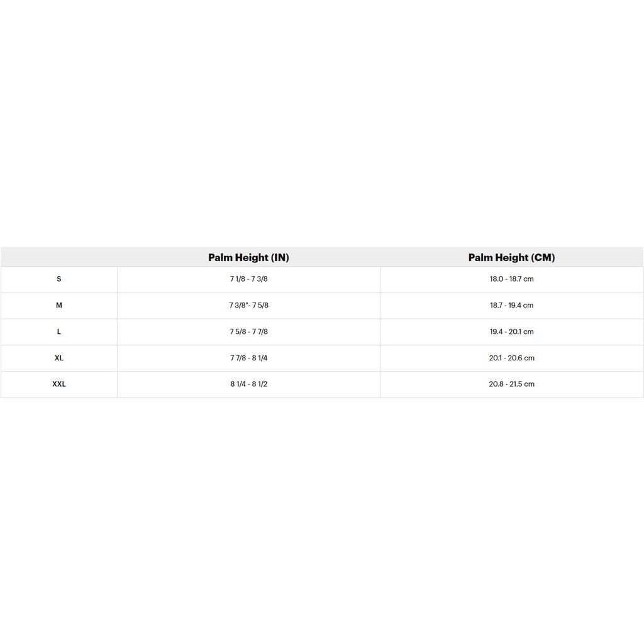
Task: Click the Palm Height (CM) column header
Action: click(512, 257)
